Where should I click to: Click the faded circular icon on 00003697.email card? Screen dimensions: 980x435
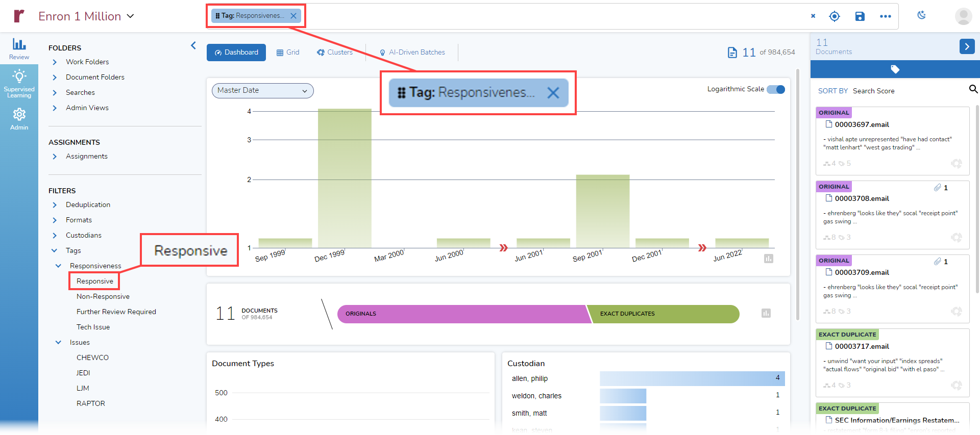(956, 164)
